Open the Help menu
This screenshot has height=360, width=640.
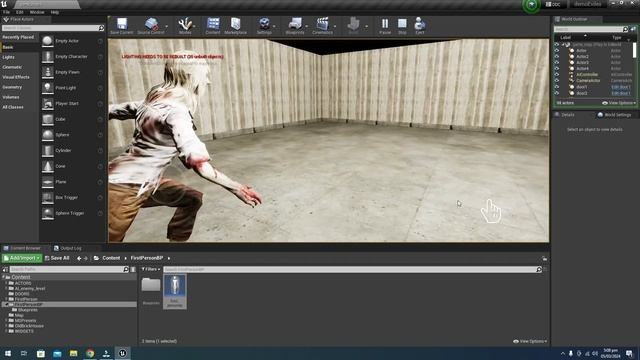pyautogui.click(x=55, y=12)
